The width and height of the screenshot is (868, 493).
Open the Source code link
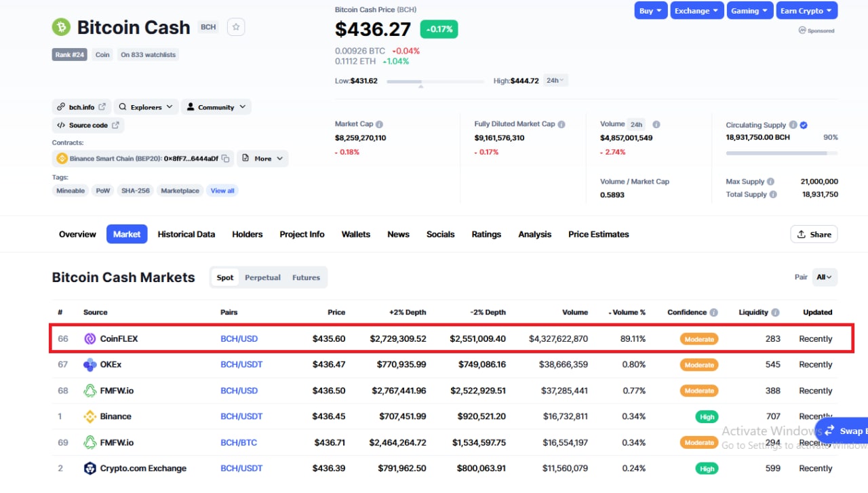88,125
